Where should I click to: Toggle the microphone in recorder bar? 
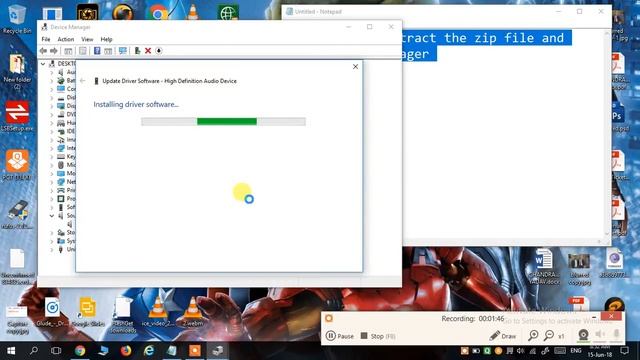coord(617,334)
